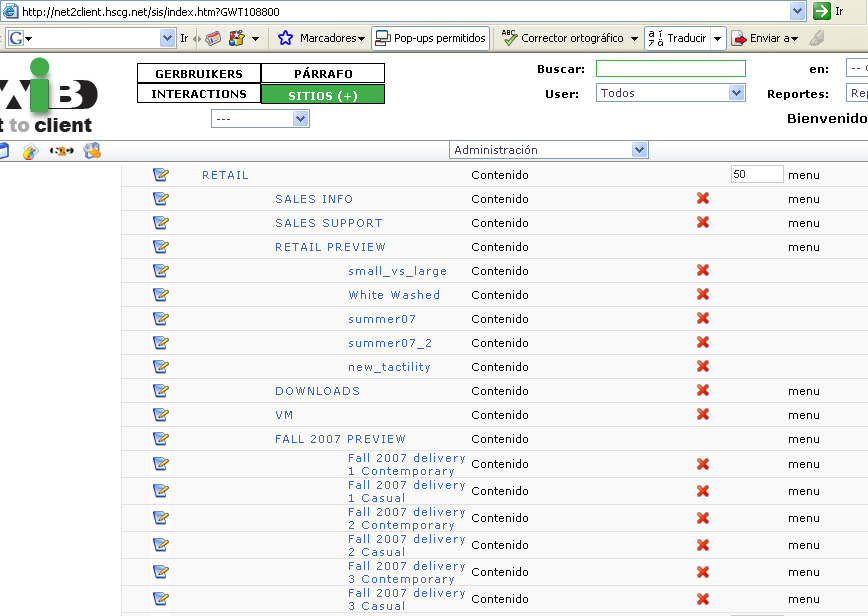Switch to the INTERACTIONS tab
Screen dimensions: 868x616
point(199,94)
